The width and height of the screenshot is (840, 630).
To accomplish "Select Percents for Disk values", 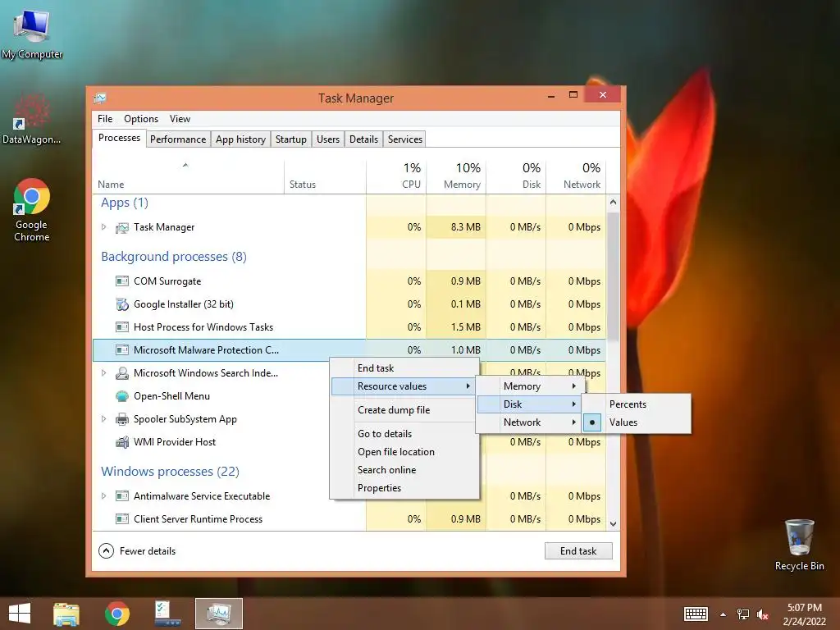I will [x=636, y=404].
